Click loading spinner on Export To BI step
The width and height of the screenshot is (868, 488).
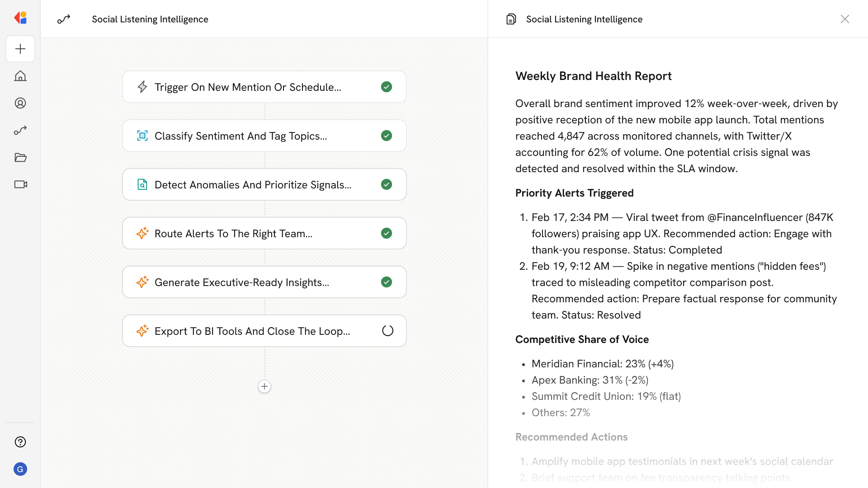click(387, 331)
